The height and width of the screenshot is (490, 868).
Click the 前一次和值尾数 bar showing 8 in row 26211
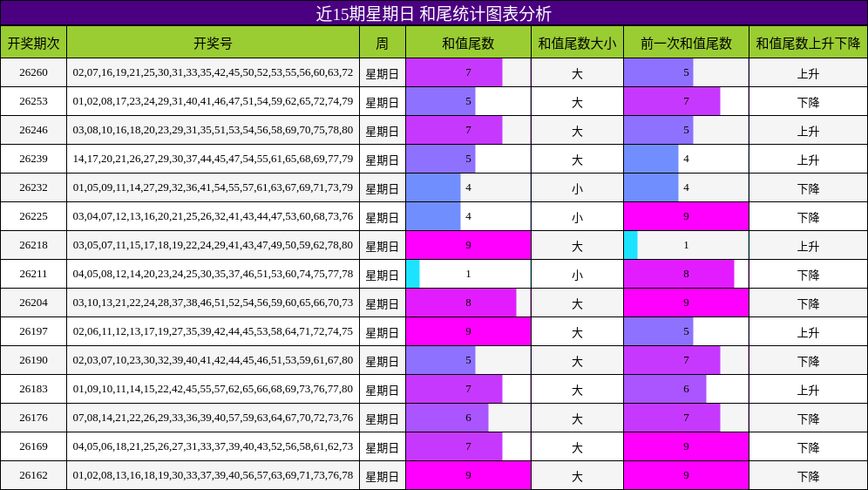[679, 274]
